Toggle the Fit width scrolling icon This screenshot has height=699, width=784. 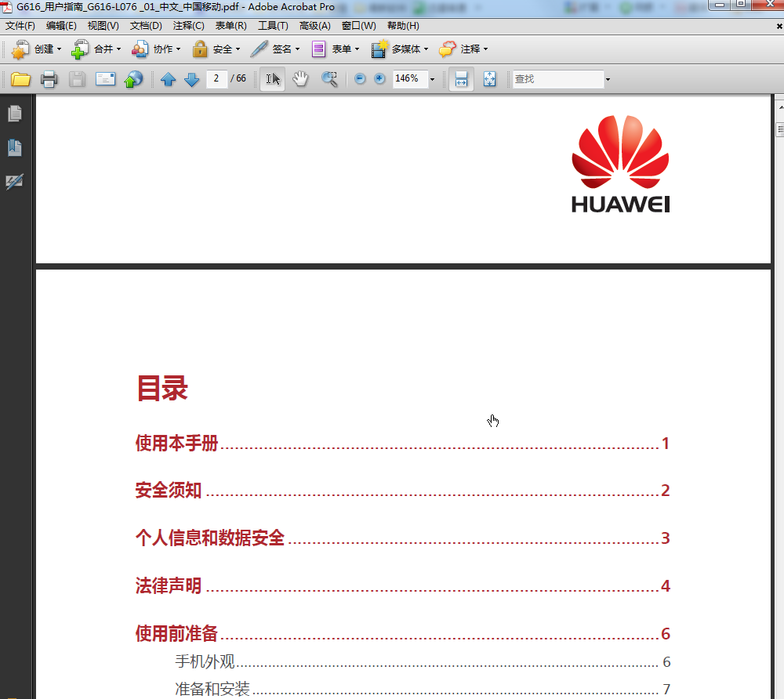(462, 79)
